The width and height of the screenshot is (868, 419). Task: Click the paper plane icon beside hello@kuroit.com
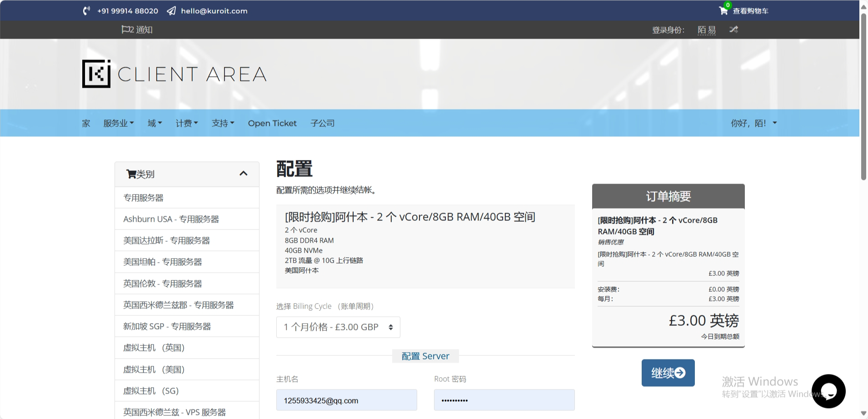tap(170, 10)
